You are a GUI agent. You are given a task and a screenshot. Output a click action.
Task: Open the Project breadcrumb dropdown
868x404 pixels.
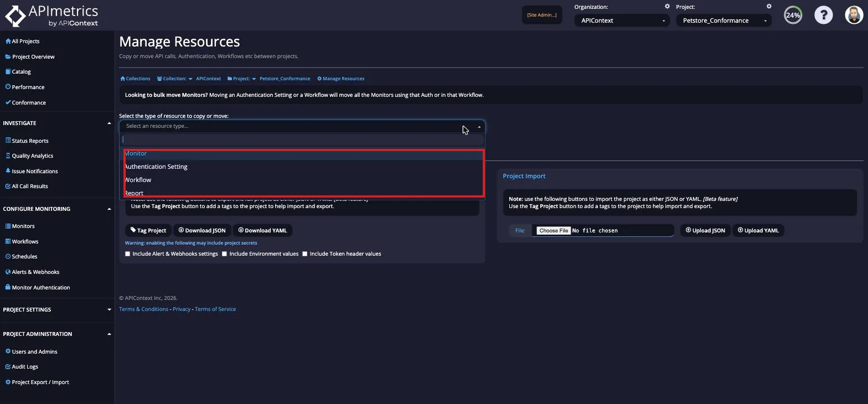pyautogui.click(x=242, y=79)
